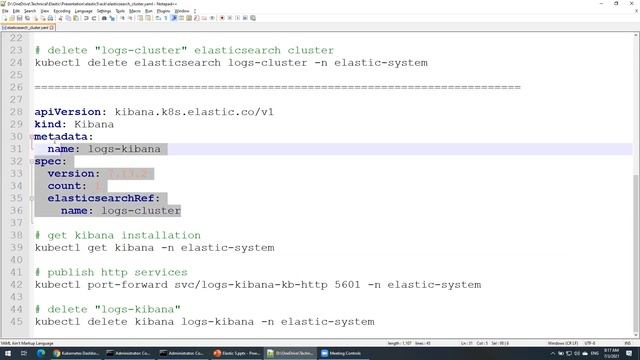Open the Encoding menu
Screen dimensions: 640x360
tap(62, 11)
